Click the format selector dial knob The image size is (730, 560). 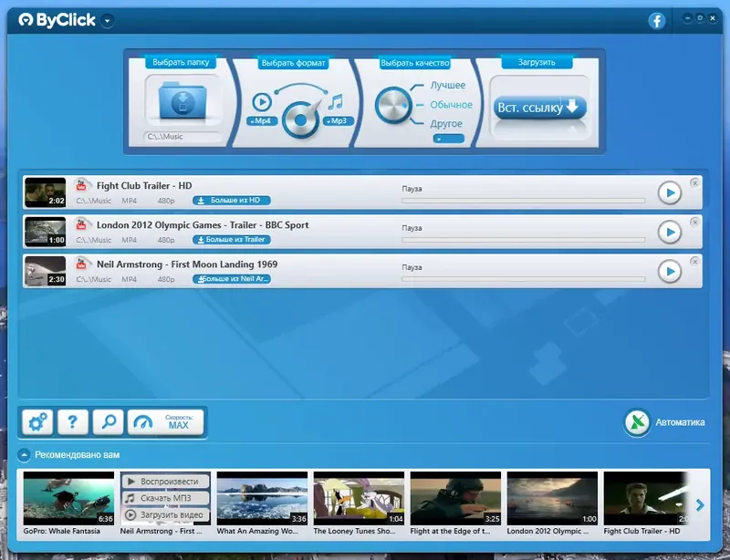click(300, 119)
